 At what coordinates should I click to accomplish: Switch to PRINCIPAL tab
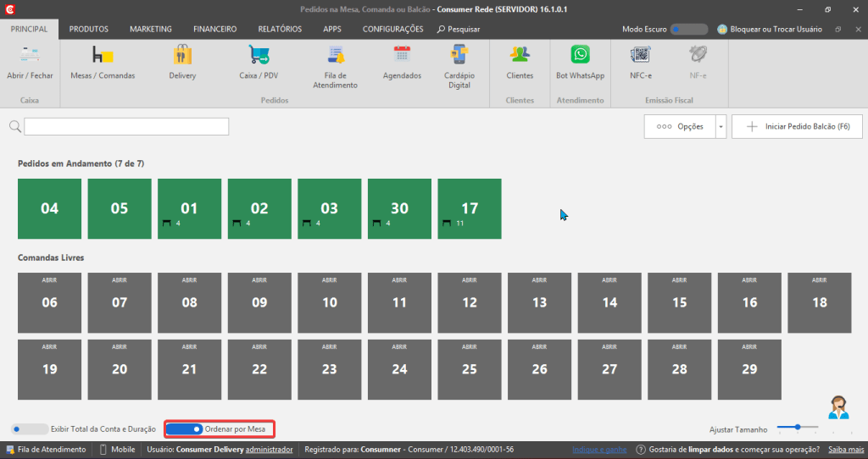click(30, 30)
